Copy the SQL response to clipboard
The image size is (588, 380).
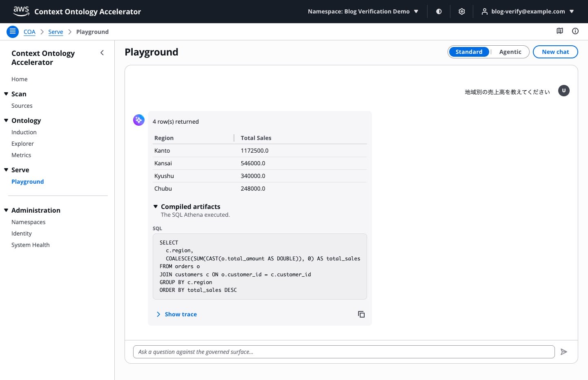[x=361, y=314]
